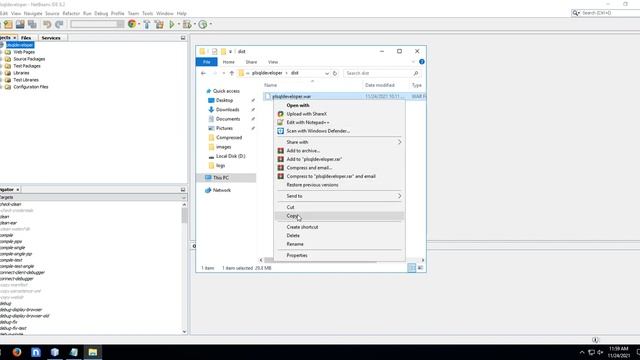The height and width of the screenshot is (360, 640).
Task: Click the Redo arrow in NetBeans toolbar
Action: [x=59, y=24]
